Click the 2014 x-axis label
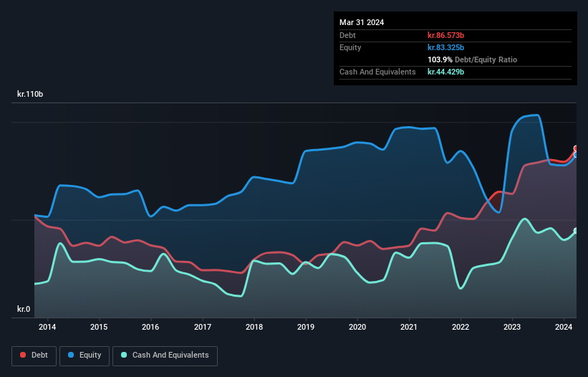The image size is (588, 377). [47, 327]
